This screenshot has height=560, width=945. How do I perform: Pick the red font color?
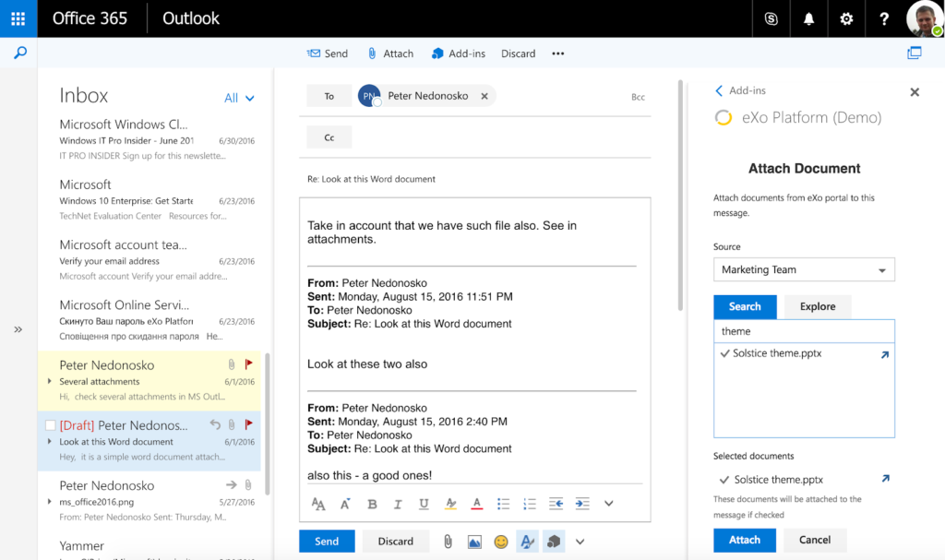[477, 504]
